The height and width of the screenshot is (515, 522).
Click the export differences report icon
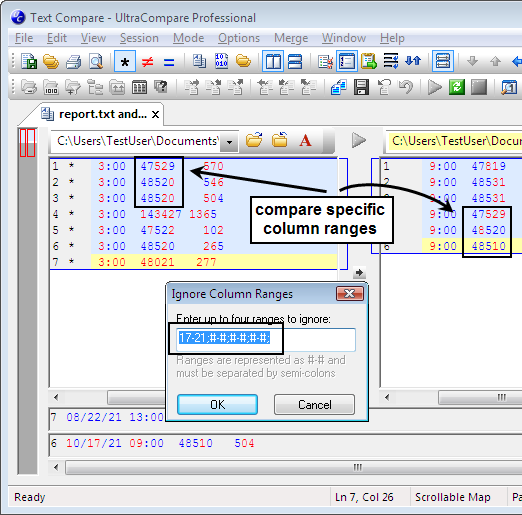point(369,61)
